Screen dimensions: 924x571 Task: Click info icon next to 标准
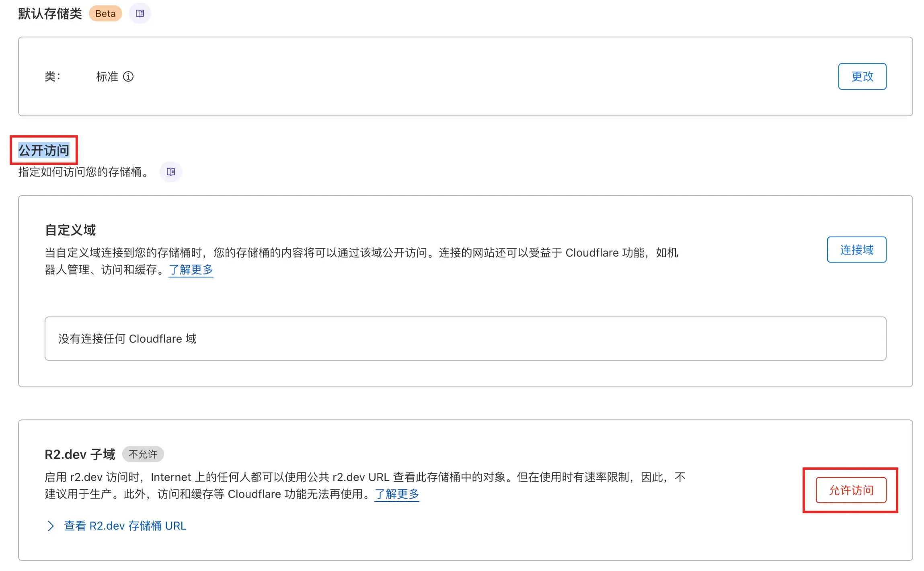128,76
